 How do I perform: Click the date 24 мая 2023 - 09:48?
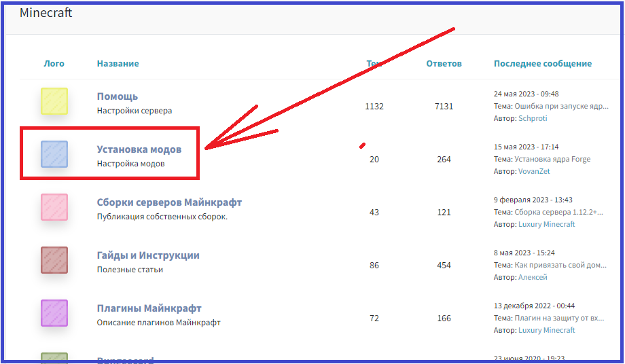[526, 94]
